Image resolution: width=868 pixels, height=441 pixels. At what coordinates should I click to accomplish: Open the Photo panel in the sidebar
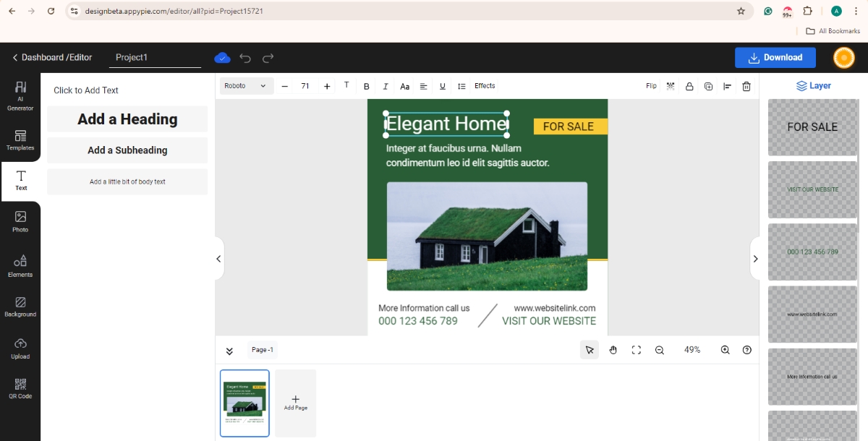pyautogui.click(x=20, y=220)
